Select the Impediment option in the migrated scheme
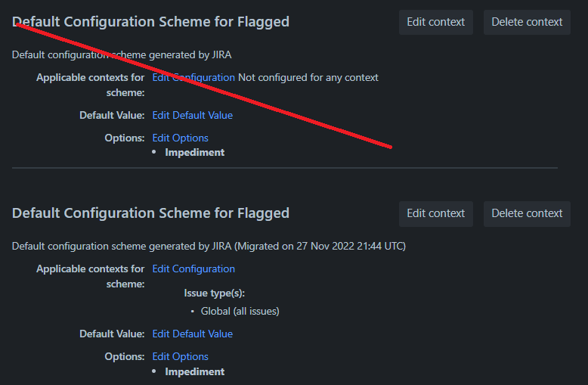The height and width of the screenshot is (385, 588). pyautogui.click(x=195, y=372)
